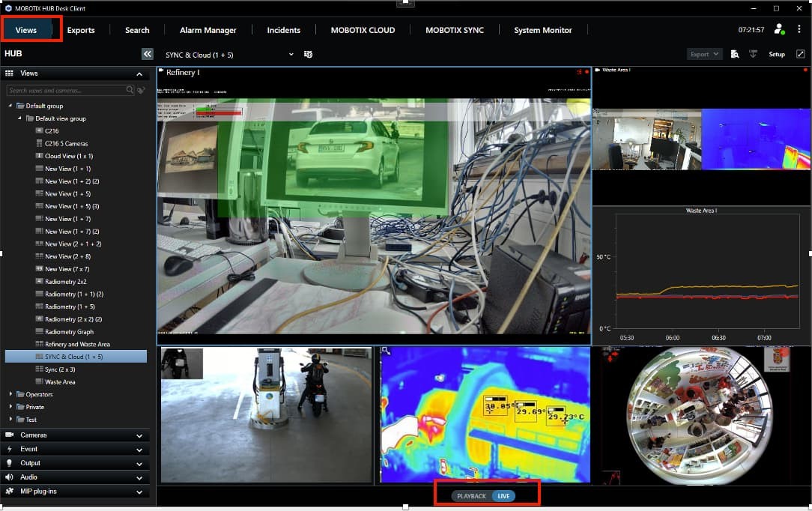This screenshot has width=812, height=511.
Task: Expand the Output panel
Action: (139, 464)
